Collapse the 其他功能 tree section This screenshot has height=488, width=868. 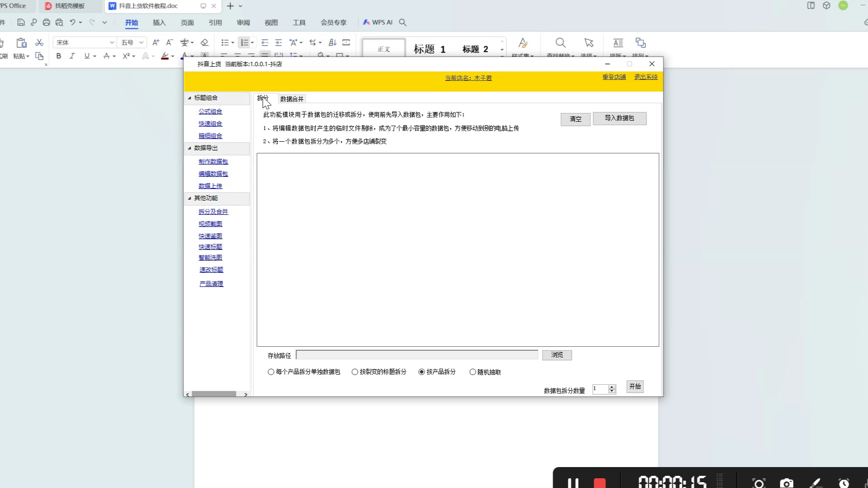pos(190,198)
